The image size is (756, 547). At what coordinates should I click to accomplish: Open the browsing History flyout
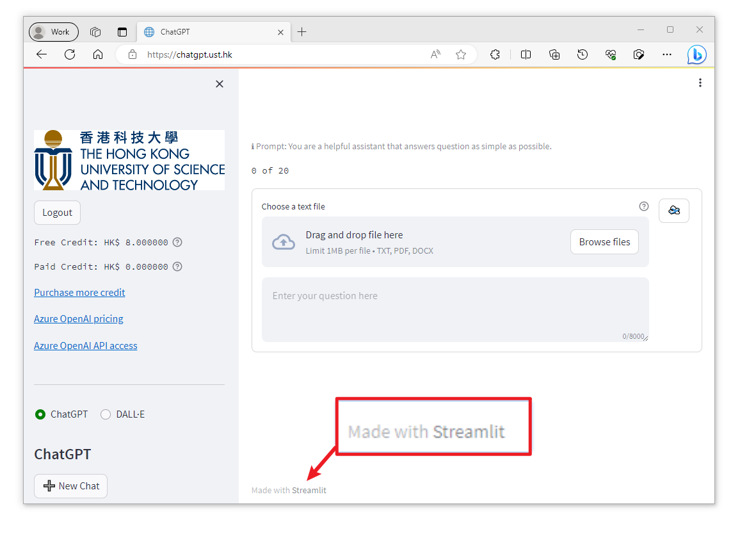coord(582,54)
